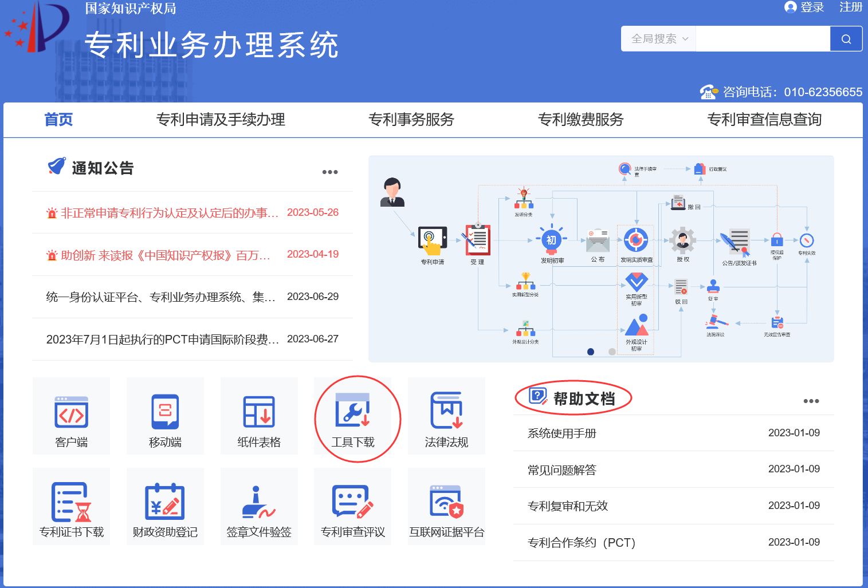Screen dimensions: 868x588
Task: Click the 复审 icon in flowchart
Action: coord(713,286)
